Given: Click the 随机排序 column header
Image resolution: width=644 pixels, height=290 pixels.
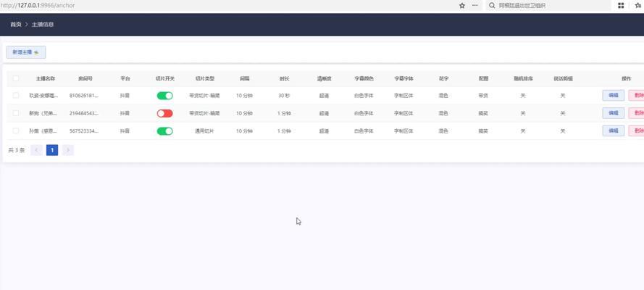Looking at the screenshot, I should click(x=523, y=78).
